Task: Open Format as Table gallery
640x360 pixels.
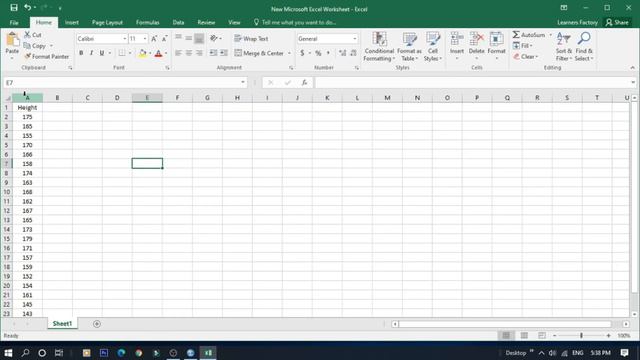Action: click(409, 47)
